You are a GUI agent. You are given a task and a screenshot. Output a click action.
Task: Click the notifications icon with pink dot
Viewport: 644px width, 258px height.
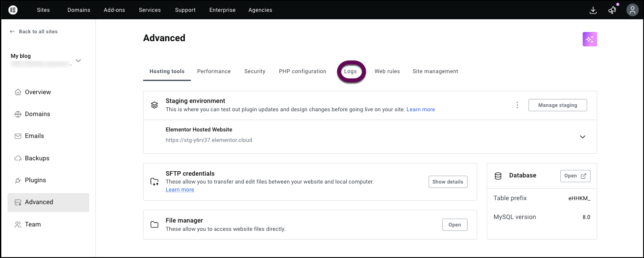612,10
